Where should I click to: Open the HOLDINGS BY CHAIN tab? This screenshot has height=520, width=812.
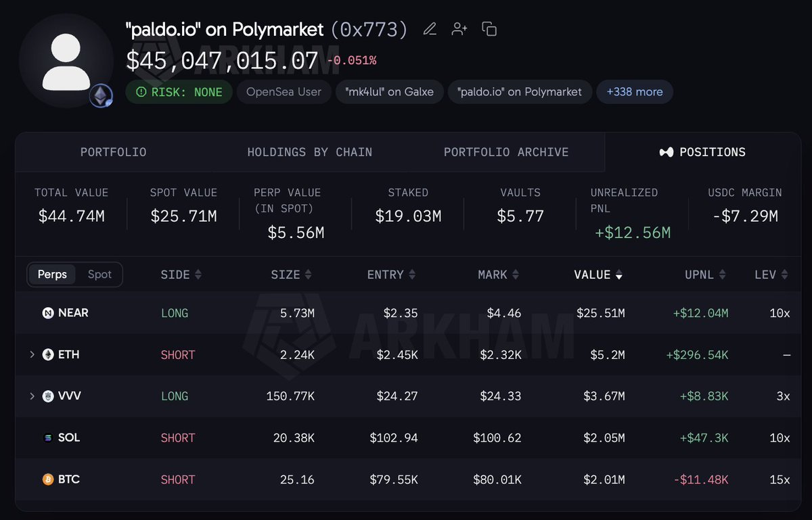(x=309, y=152)
